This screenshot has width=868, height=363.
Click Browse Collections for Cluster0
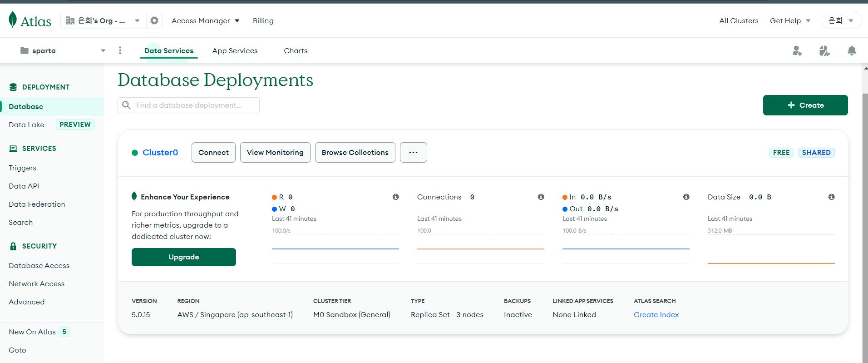tap(355, 153)
